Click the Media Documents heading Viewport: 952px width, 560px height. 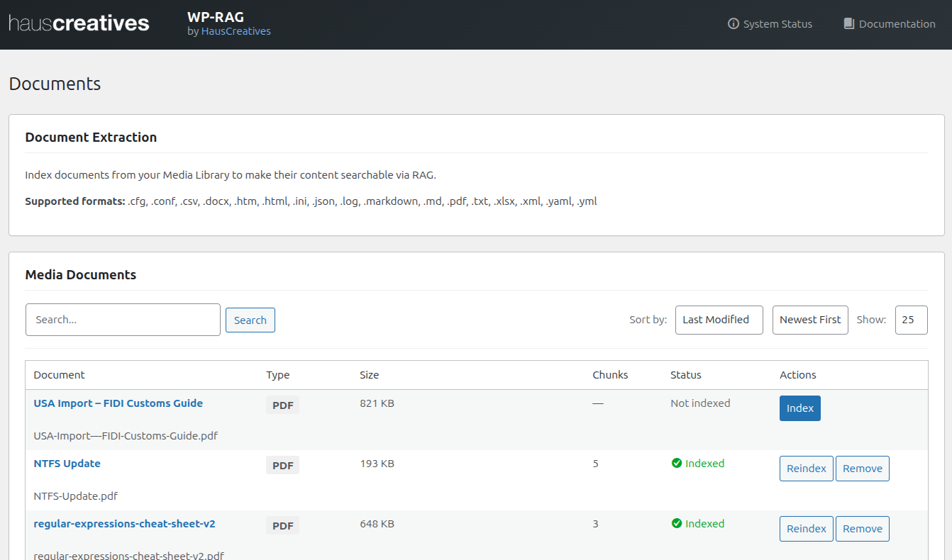81,275
